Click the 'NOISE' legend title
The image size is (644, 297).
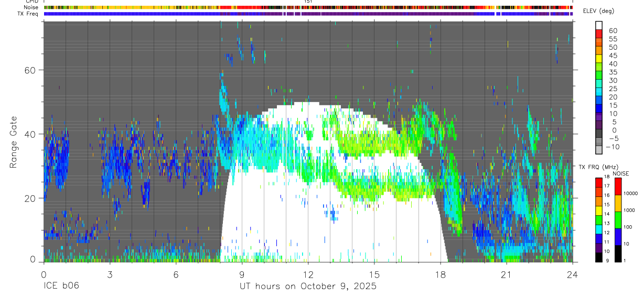click(620, 173)
